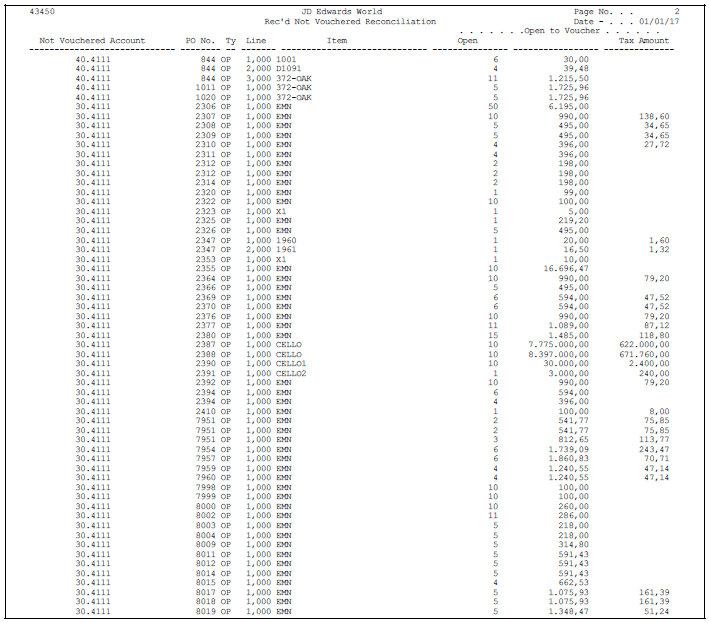Click amount 1.348,47
The height and width of the screenshot is (623, 709).
[x=568, y=611]
